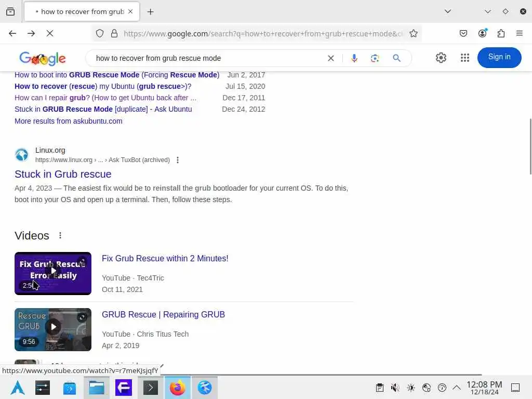Open 'Stuck in GRUB Rescue Mode [duplicate]' link

coord(103,109)
